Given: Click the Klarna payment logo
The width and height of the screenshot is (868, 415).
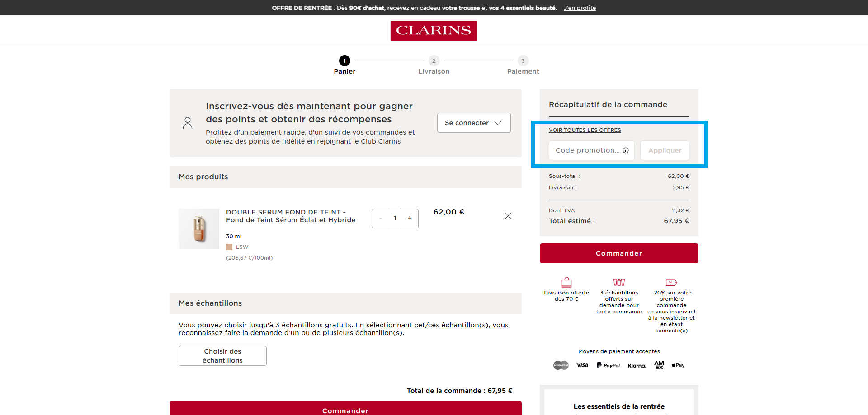Looking at the screenshot, I should [637, 366].
